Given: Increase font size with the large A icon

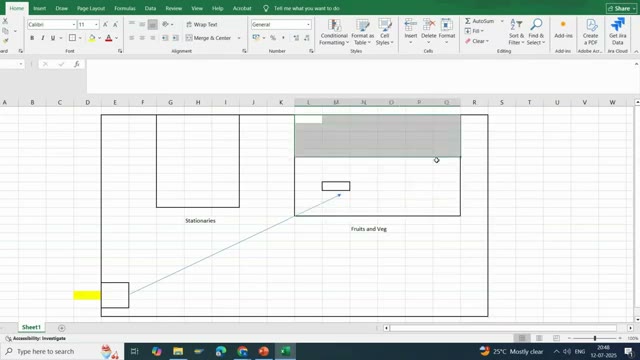Looking at the screenshot, I should 105,24.
